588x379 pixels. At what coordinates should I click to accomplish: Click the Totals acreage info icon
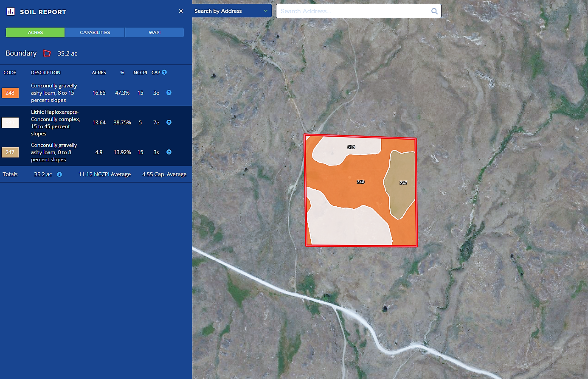[x=59, y=174]
